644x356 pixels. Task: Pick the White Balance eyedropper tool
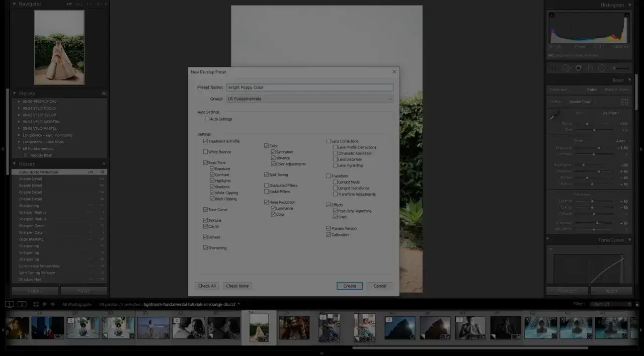point(554,116)
